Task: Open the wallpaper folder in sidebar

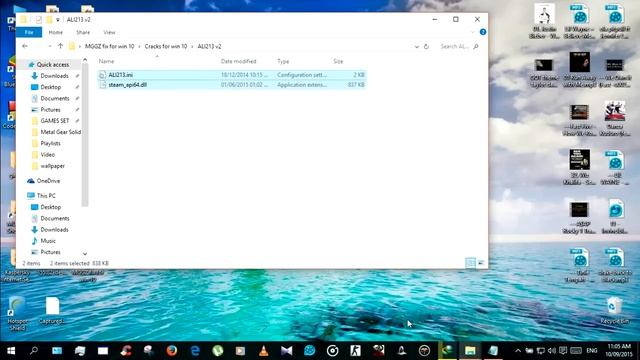Action: [x=53, y=166]
